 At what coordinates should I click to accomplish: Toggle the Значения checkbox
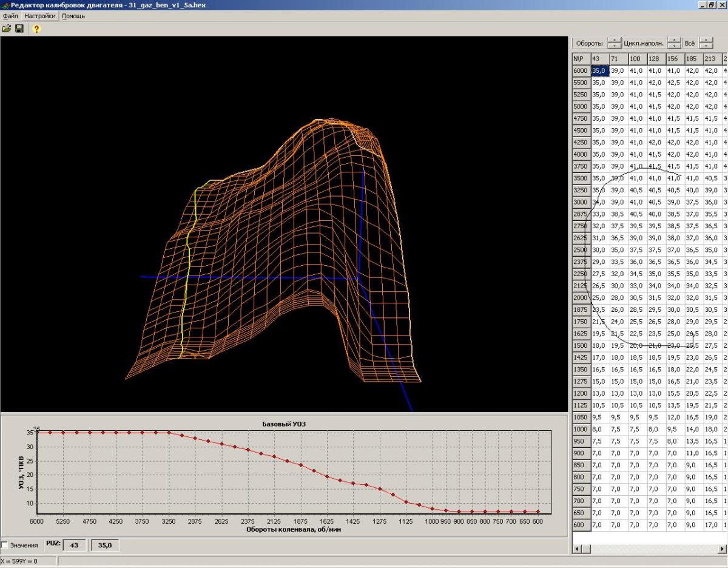tap(5, 545)
